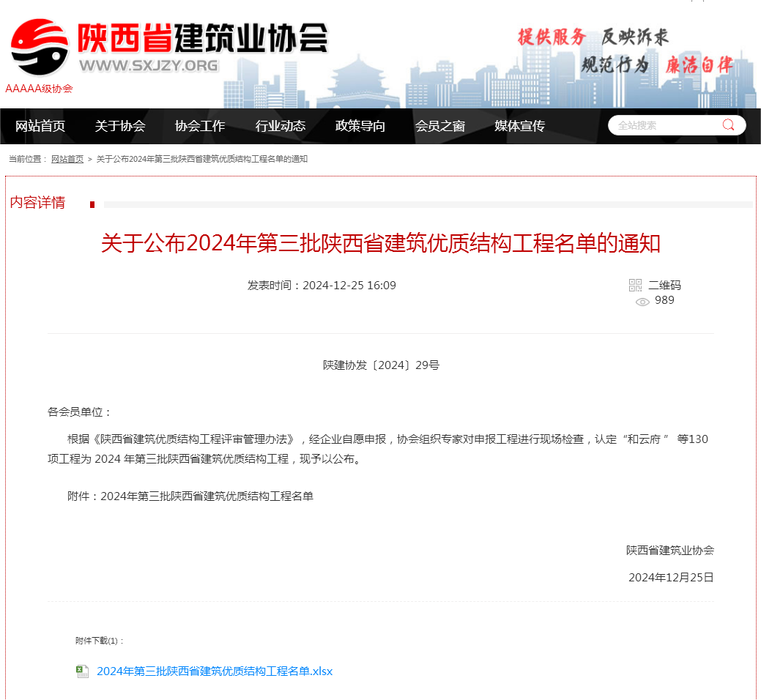The width and height of the screenshot is (761, 700).
Task: Click the QR code icon
Action: (635, 285)
